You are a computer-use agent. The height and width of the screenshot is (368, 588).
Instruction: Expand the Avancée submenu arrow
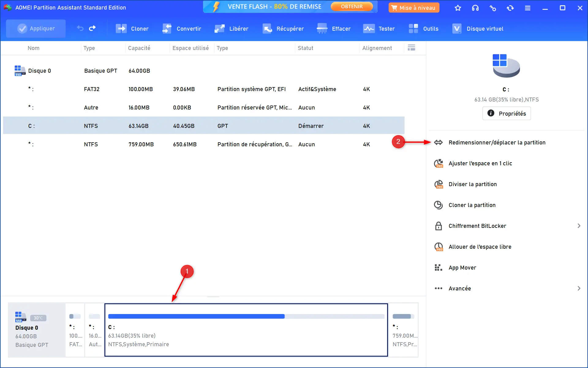[579, 289]
